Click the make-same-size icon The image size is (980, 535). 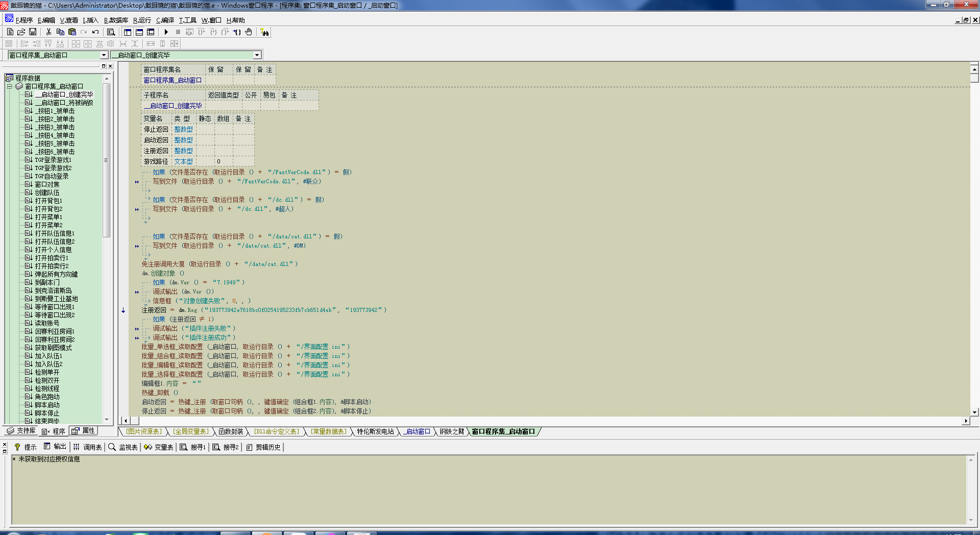tap(175, 43)
